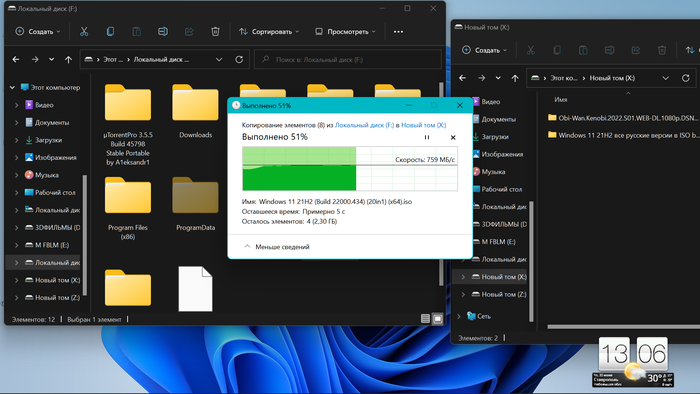Go up one level in the X: window
Image resolution: width=700 pixels, height=394 pixels.
(x=515, y=78)
